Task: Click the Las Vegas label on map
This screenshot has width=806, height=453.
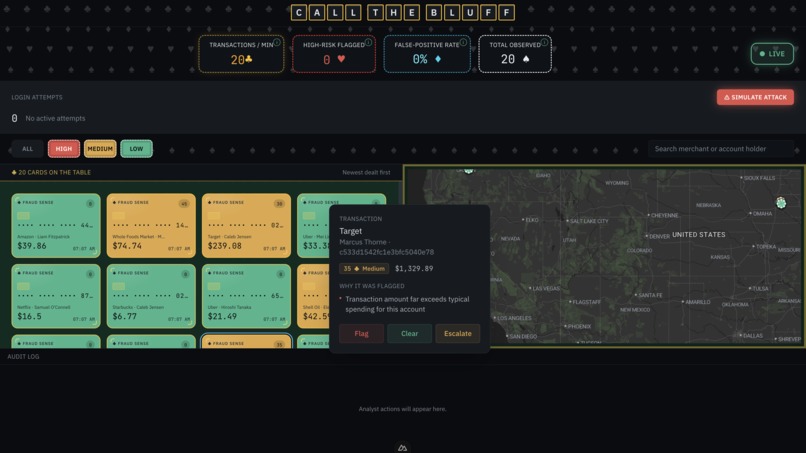Action: [x=546, y=288]
